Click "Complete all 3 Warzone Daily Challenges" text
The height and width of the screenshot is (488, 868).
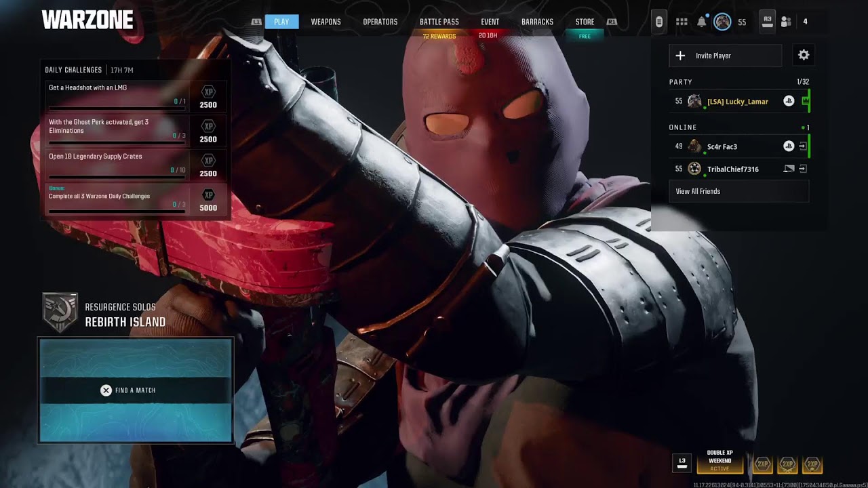click(99, 196)
